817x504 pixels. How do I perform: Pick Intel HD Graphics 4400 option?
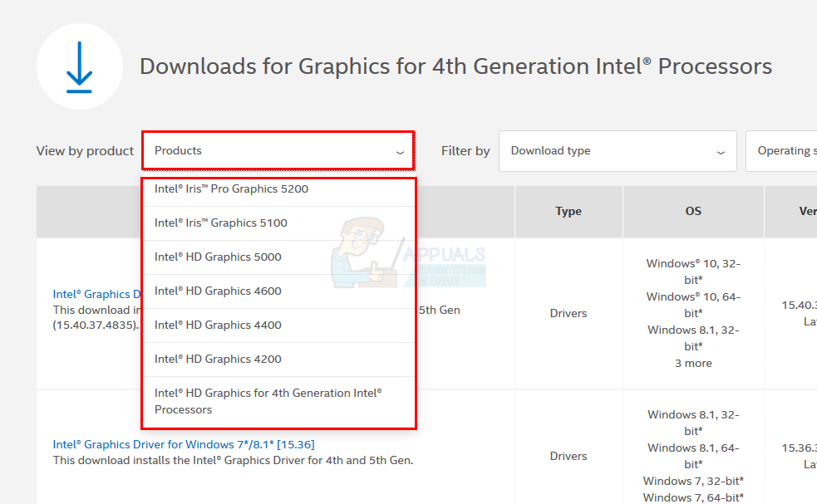click(x=278, y=325)
